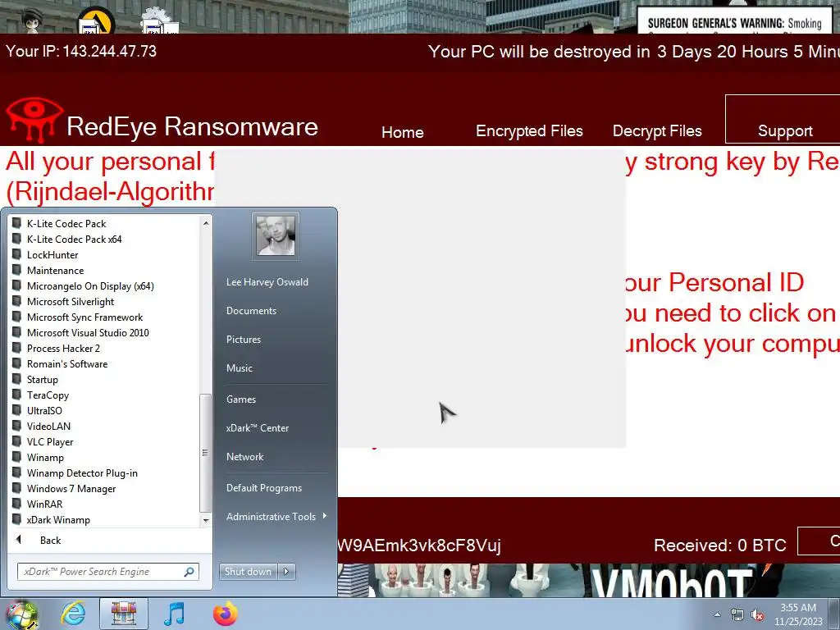Image resolution: width=840 pixels, height=630 pixels.
Task: Click the Startup folder icon
Action: click(x=16, y=379)
